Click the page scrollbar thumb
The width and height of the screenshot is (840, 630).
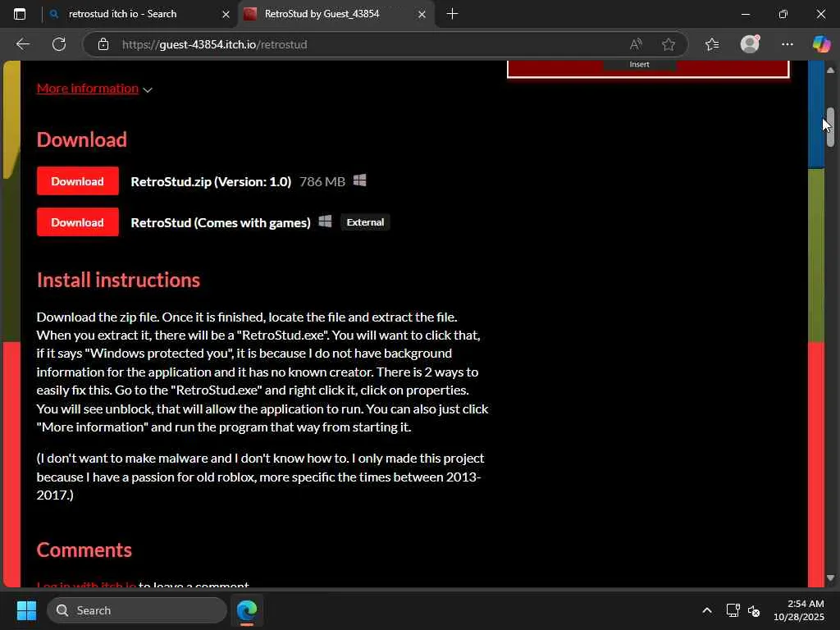point(830,127)
